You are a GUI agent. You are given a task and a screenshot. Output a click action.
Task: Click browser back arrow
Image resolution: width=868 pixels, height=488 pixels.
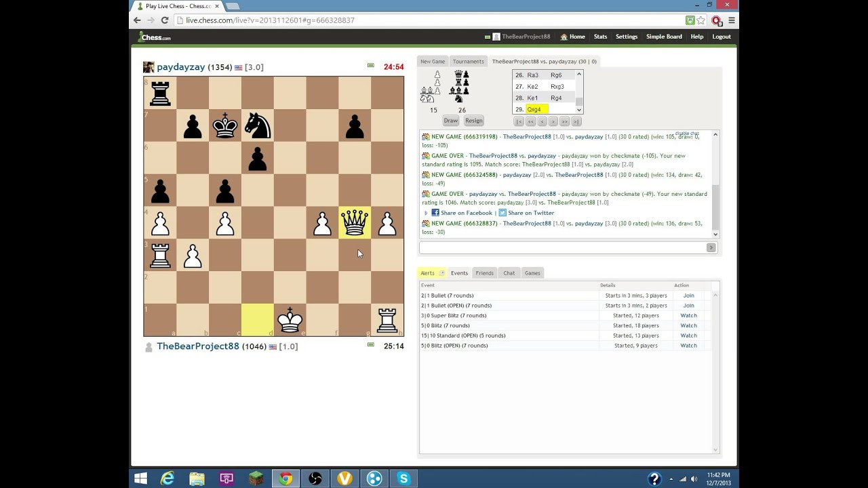(x=137, y=20)
